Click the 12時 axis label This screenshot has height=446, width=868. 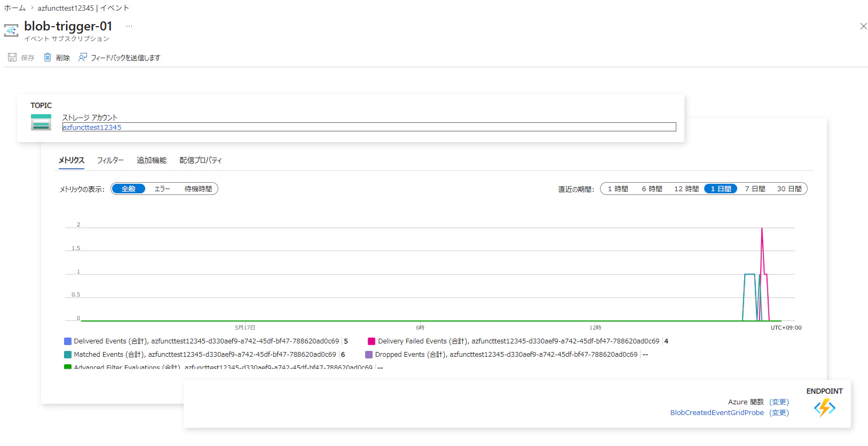pos(595,328)
